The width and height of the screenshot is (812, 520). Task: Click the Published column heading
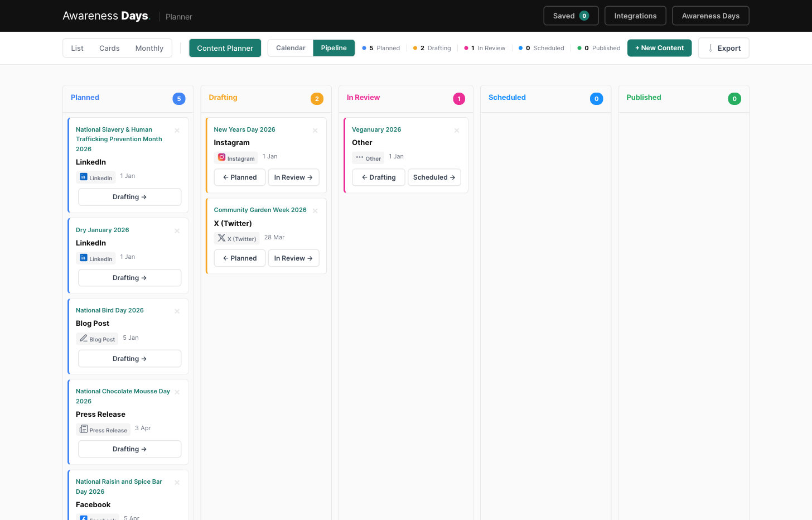pos(644,97)
